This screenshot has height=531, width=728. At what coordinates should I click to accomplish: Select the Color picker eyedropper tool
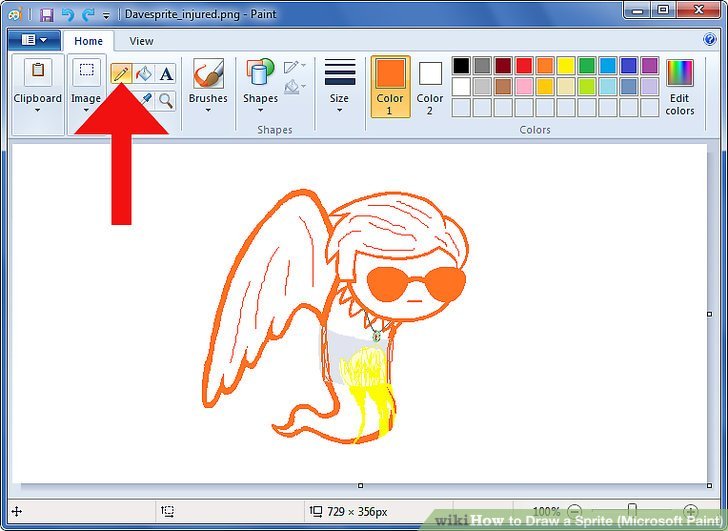click(x=146, y=99)
